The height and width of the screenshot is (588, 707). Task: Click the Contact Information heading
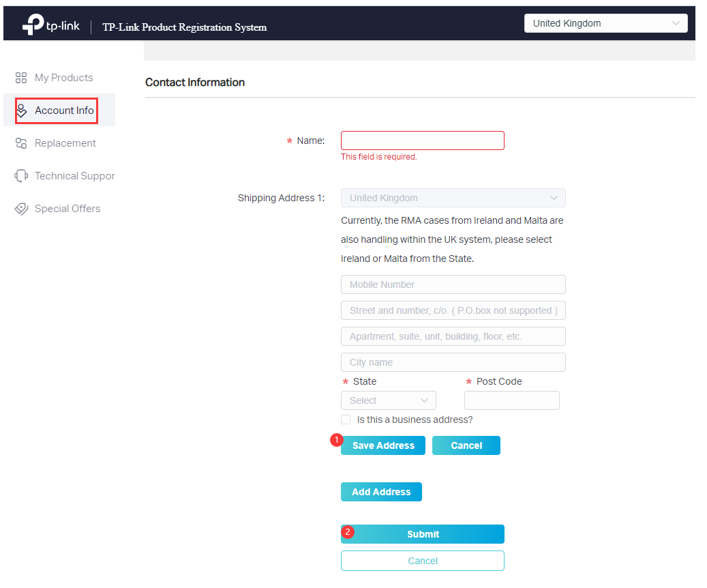click(x=195, y=82)
